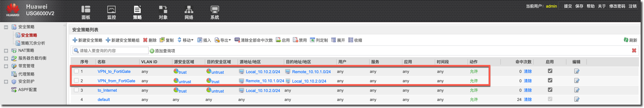Open the 移动 dropdown menu
644x108 pixels.
click(x=185, y=40)
